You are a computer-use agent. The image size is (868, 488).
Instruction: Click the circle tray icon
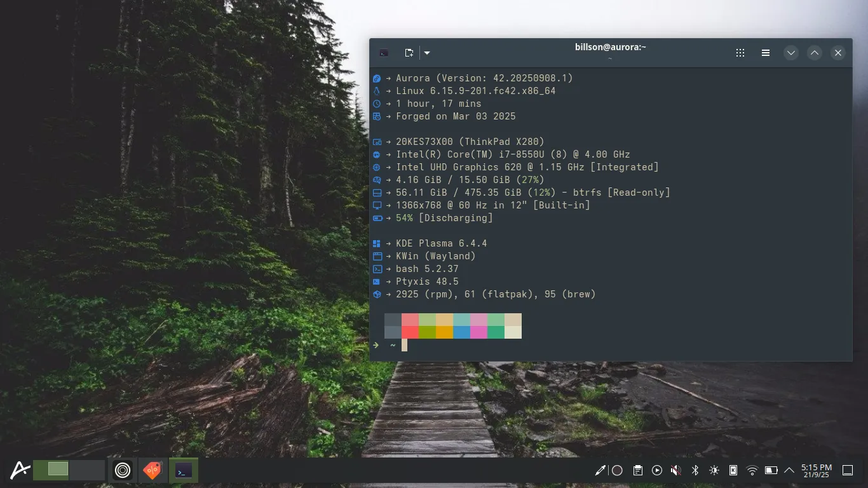[x=617, y=470]
